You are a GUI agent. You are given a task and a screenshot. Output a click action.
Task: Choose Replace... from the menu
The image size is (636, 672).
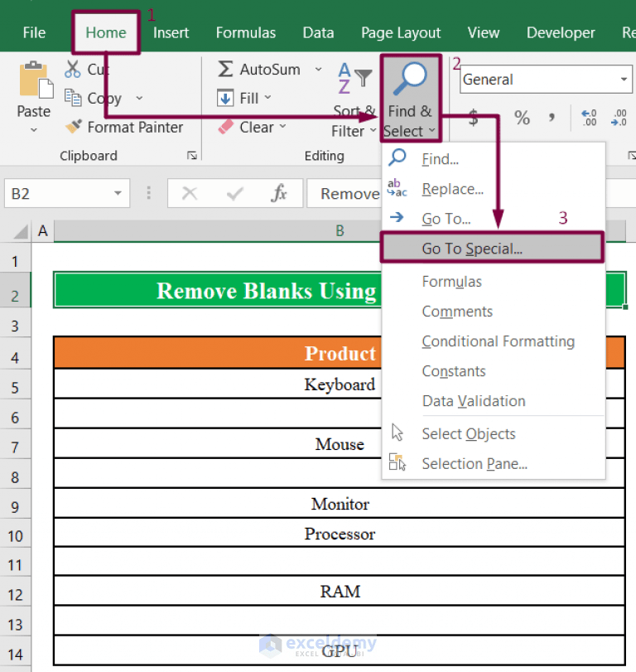(x=494, y=189)
